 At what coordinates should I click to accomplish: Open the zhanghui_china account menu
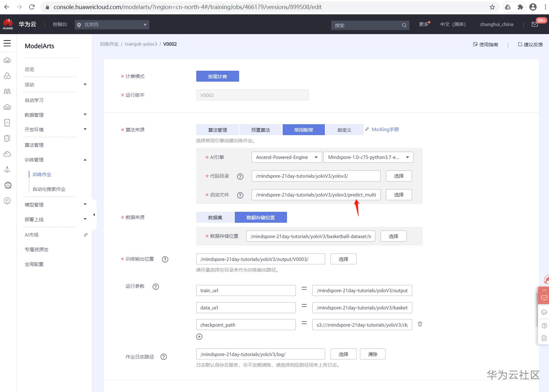coord(496,24)
